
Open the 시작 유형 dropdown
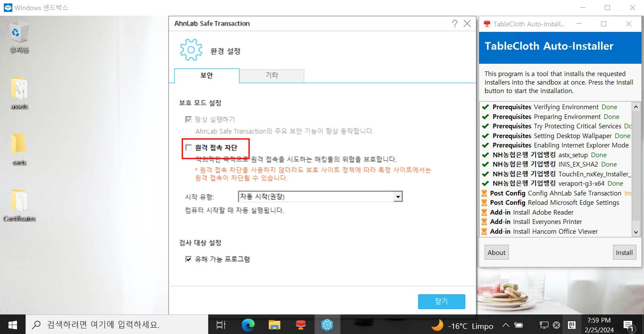320,197
